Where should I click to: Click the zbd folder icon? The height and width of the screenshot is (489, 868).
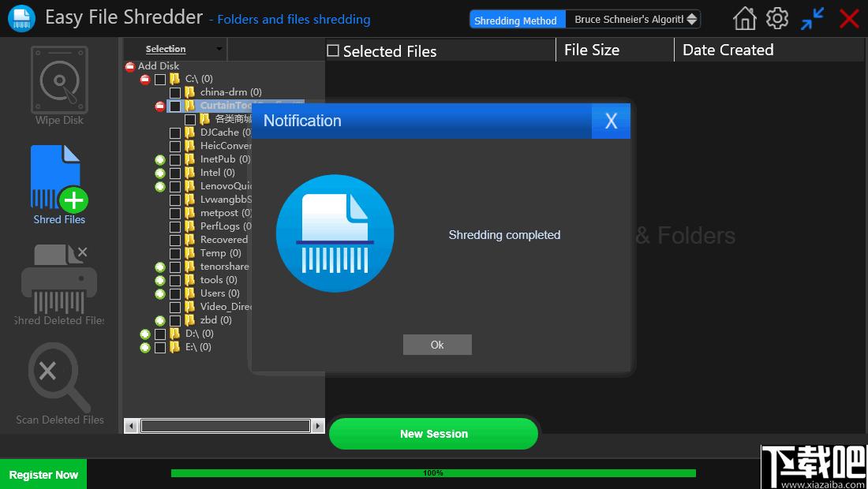(x=190, y=319)
